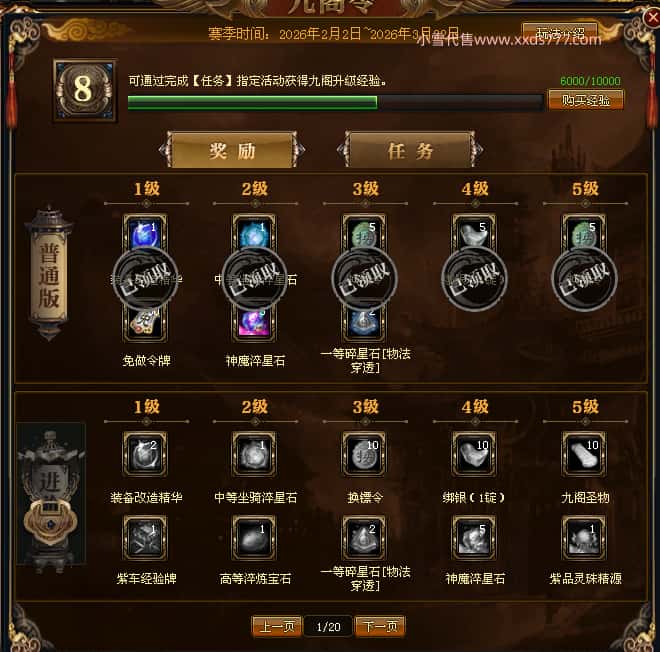Switch to the 奖励 tab
This screenshot has width=660, height=652.
(232, 150)
